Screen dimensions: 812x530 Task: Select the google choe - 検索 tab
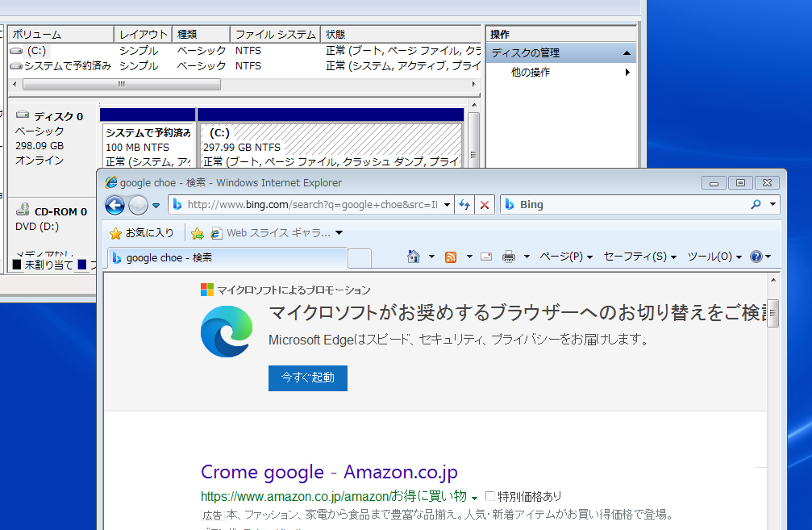227,257
